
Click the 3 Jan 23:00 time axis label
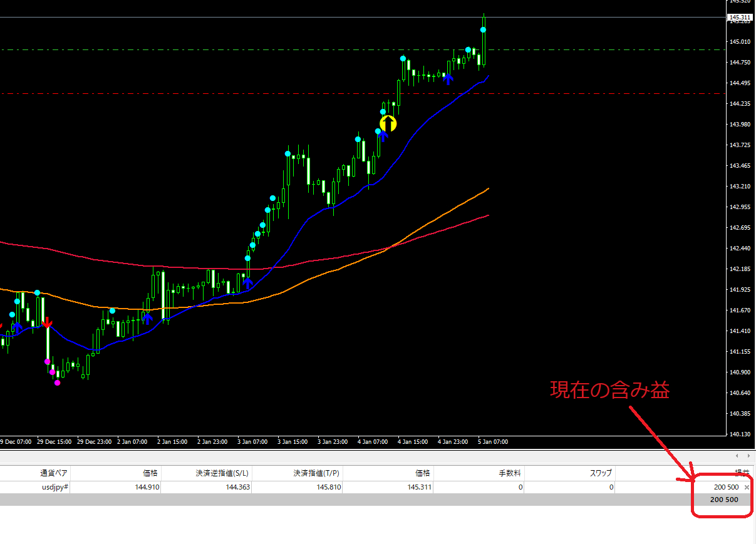(333, 442)
